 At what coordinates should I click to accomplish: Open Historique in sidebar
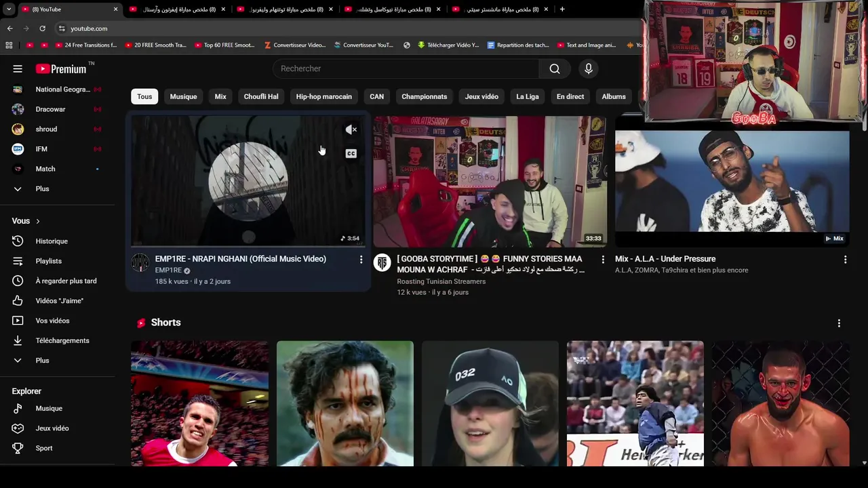tap(57, 241)
